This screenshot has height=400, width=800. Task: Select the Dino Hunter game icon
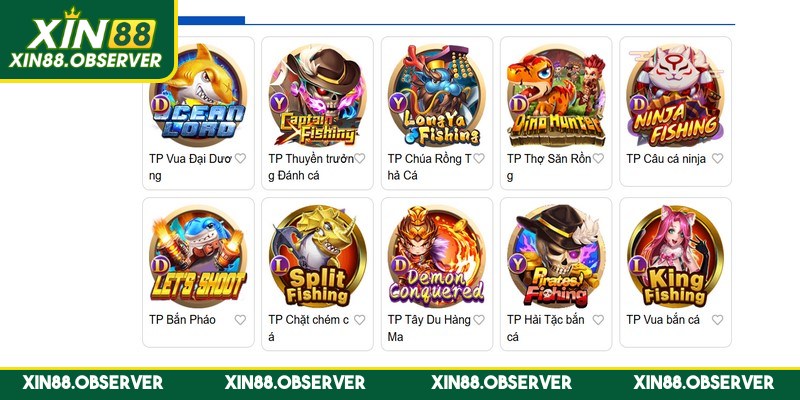pos(556,95)
